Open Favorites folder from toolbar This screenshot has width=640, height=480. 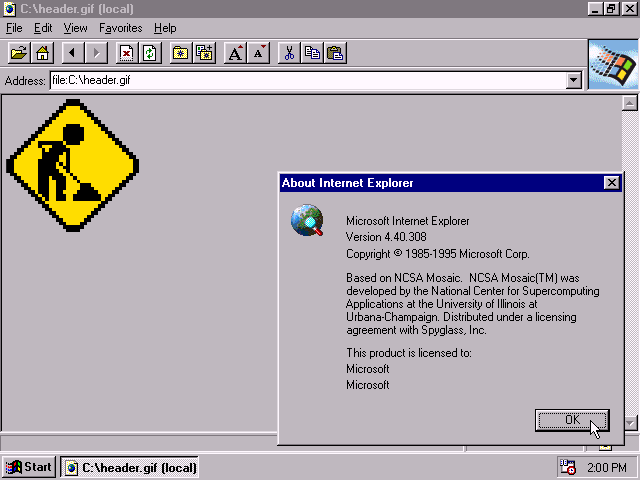(181, 53)
